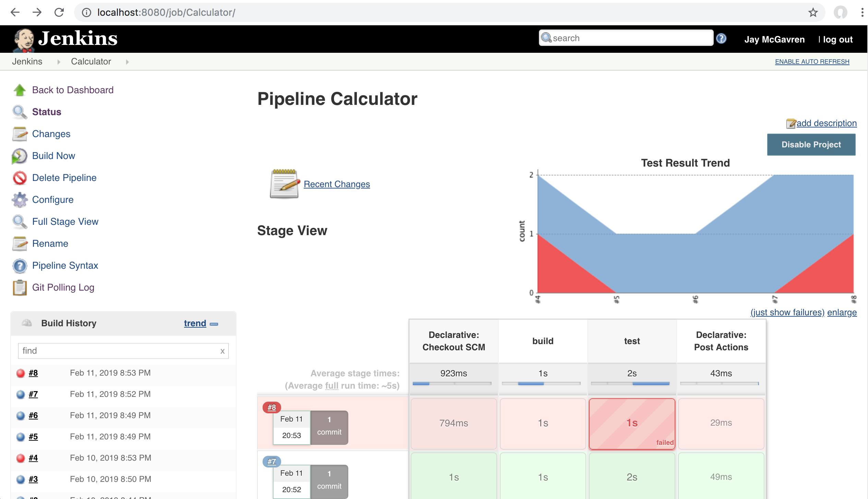Click the add description link
Viewport: 868px width, 499px height.
(x=826, y=123)
